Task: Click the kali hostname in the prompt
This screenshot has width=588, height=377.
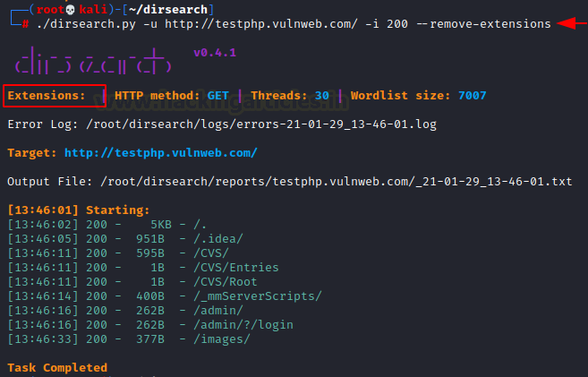Action: pyautogui.click(x=93, y=10)
